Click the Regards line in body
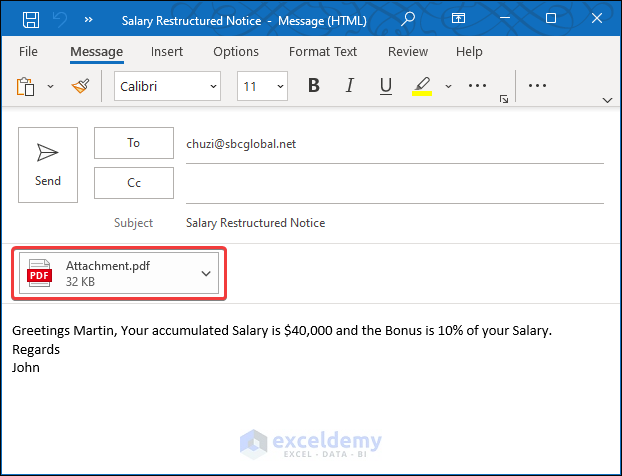 click(36, 349)
